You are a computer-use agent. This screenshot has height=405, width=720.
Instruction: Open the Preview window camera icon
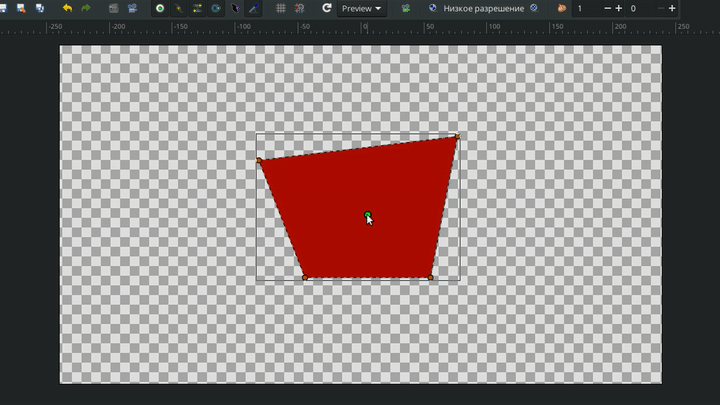pyautogui.click(x=132, y=8)
